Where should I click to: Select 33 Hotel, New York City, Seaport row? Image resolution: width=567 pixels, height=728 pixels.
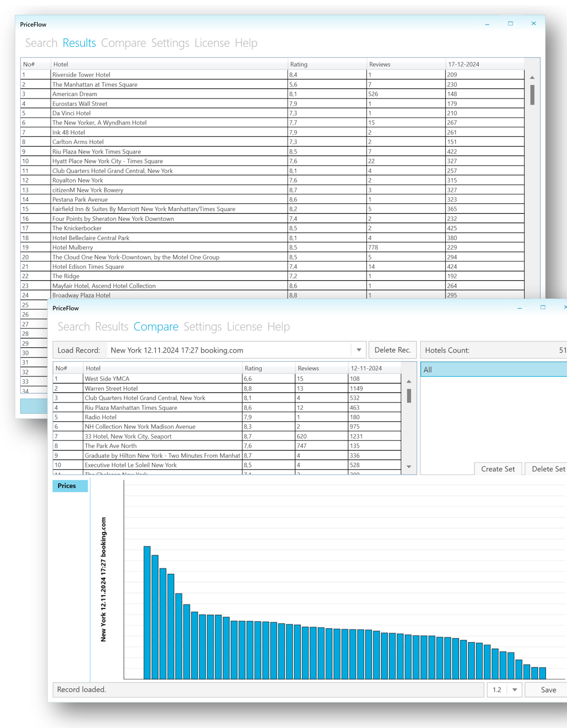coord(227,436)
